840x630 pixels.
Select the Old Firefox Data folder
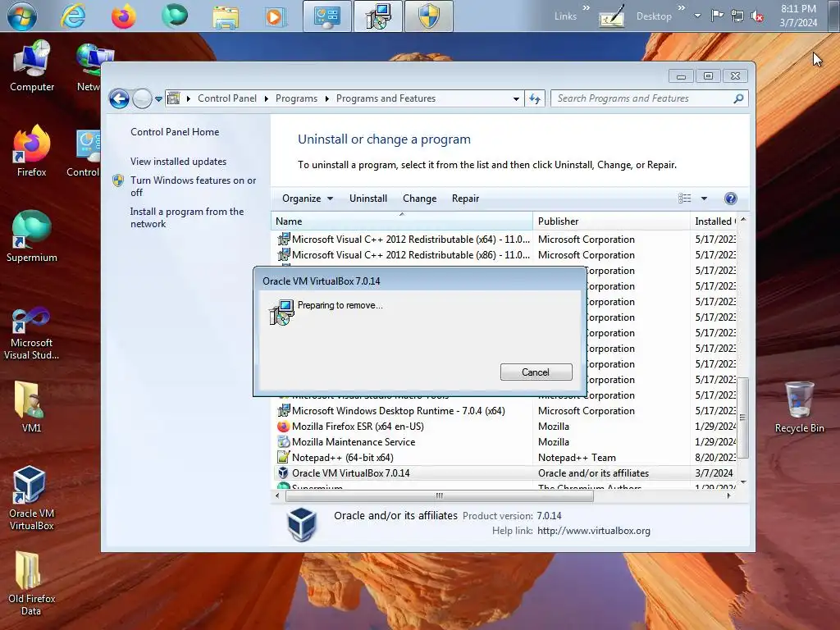(x=31, y=584)
